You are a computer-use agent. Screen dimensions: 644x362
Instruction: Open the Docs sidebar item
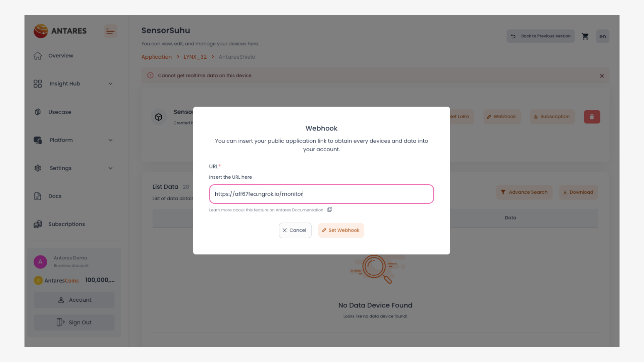55,196
